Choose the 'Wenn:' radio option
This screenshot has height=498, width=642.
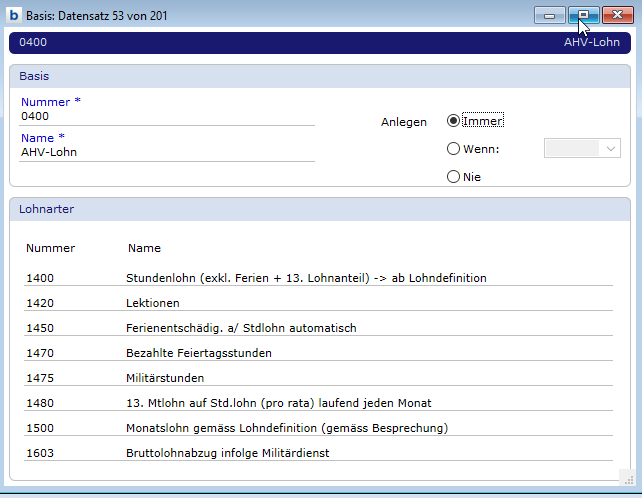(454, 149)
